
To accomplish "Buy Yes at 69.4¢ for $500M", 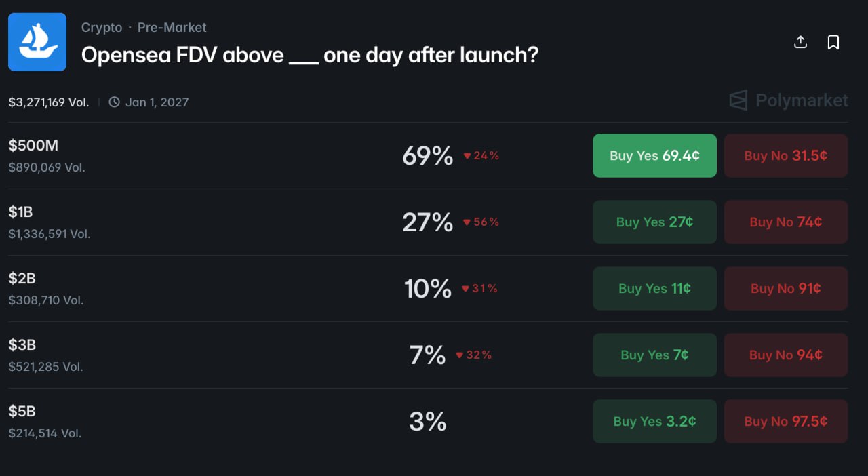I will (654, 155).
